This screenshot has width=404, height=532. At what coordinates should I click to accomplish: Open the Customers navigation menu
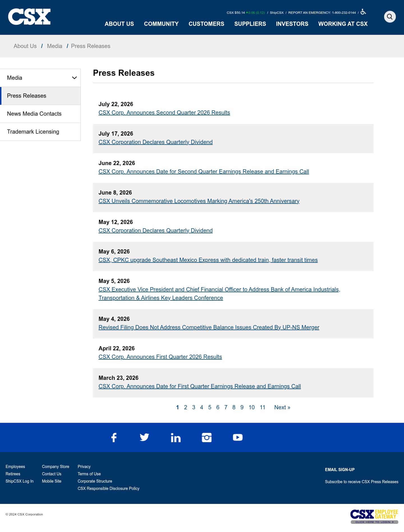tap(206, 24)
